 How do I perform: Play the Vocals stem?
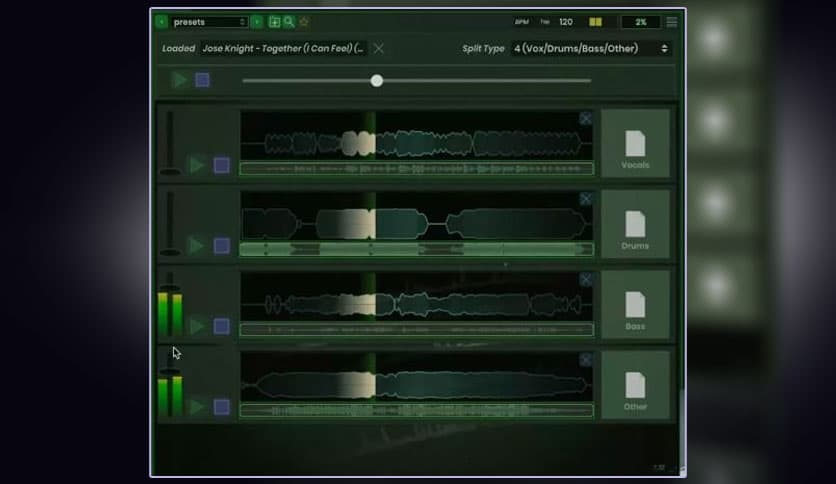click(x=197, y=165)
